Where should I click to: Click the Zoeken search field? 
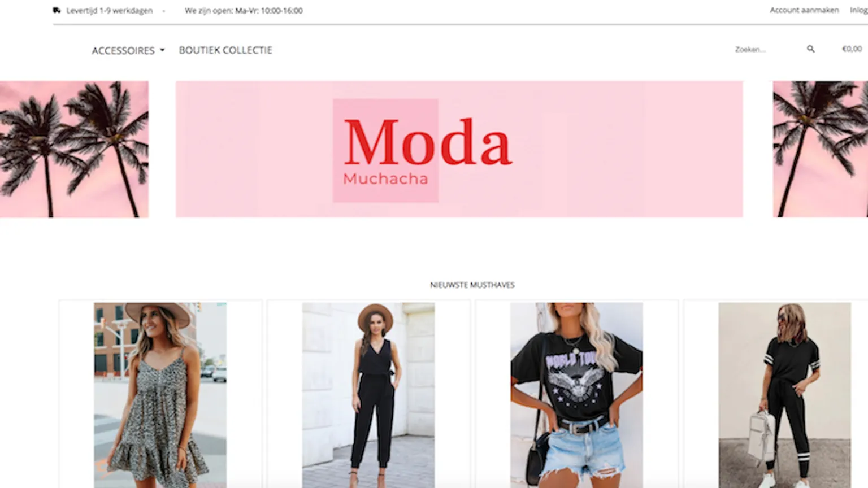pyautogui.click(x=769, y=50)
